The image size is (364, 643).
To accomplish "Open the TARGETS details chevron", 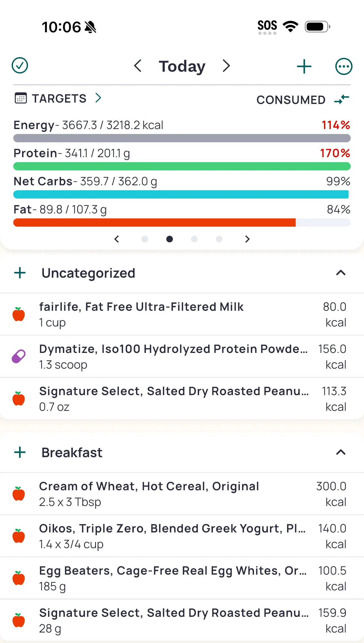I will (98, 98).
